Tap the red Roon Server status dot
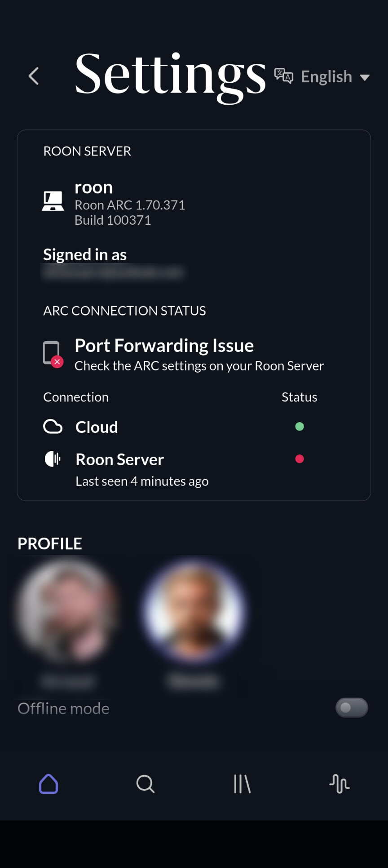This screenshot has width=388, height=868. click(x=300, y=459)
